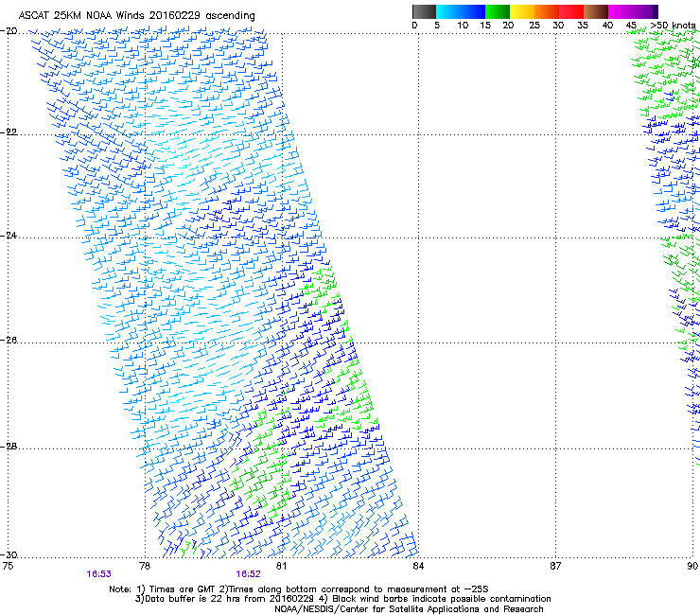Click the gray 0-5 knots color bar segment

tap(424, 11)
